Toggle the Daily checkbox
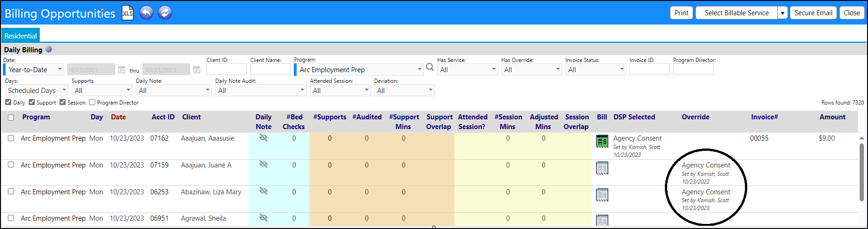Image resolution: width=868 pixels, height=229 pixels. point(8,102)
